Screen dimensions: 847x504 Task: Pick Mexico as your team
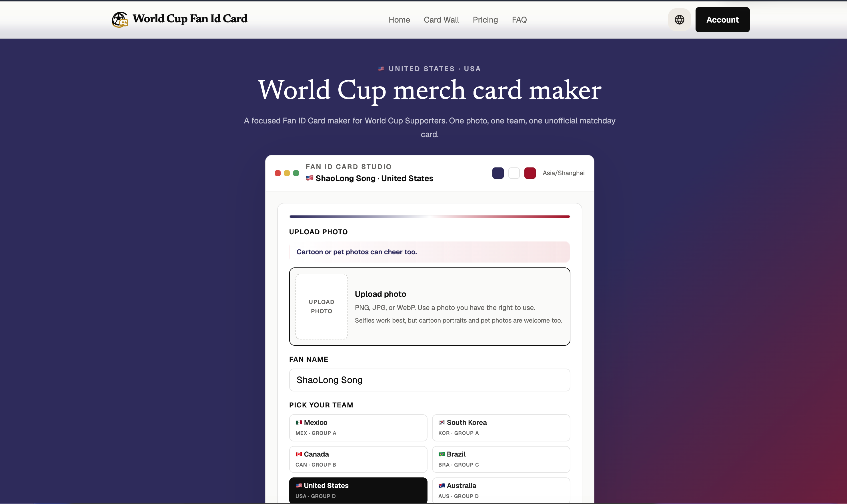pyautogui.click(x=358, y=428)
